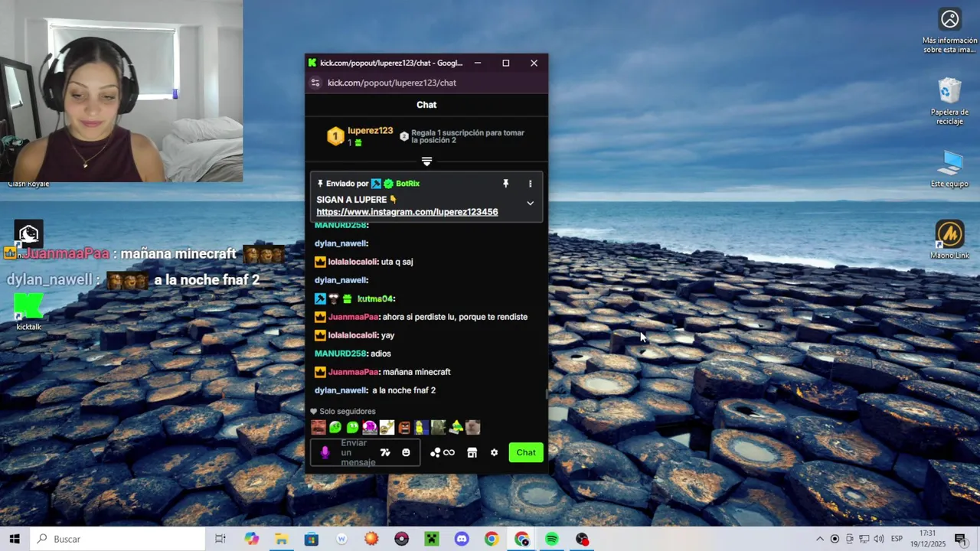Click MANURD258 beside 'adios' message
Screen dimensions: 980x551
[x=341, y=354]
